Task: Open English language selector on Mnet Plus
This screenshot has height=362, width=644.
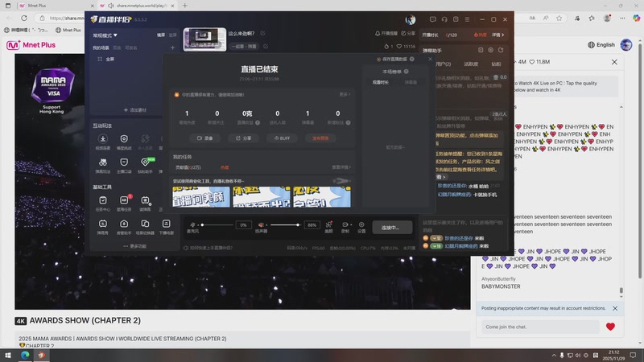Action: point(601,45)
